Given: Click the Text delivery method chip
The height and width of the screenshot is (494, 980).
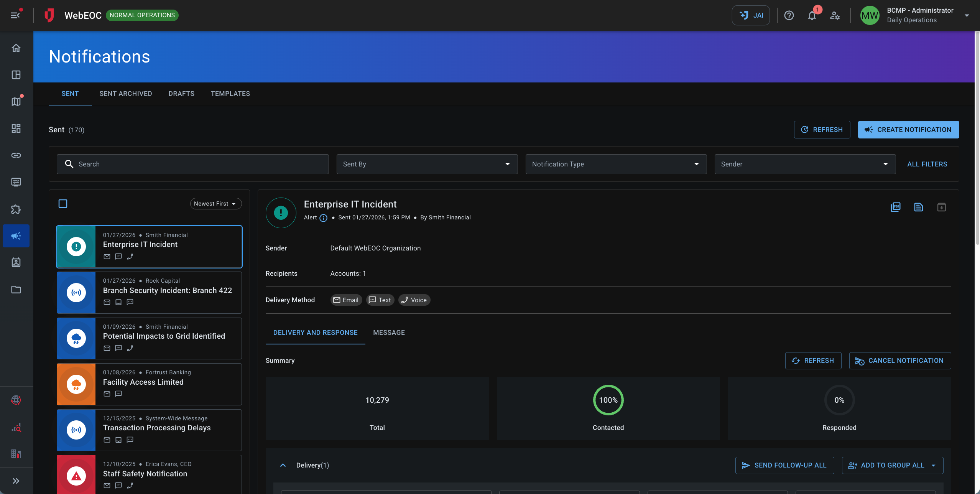Looking at the screenshot, I should [x=380, y=300].
